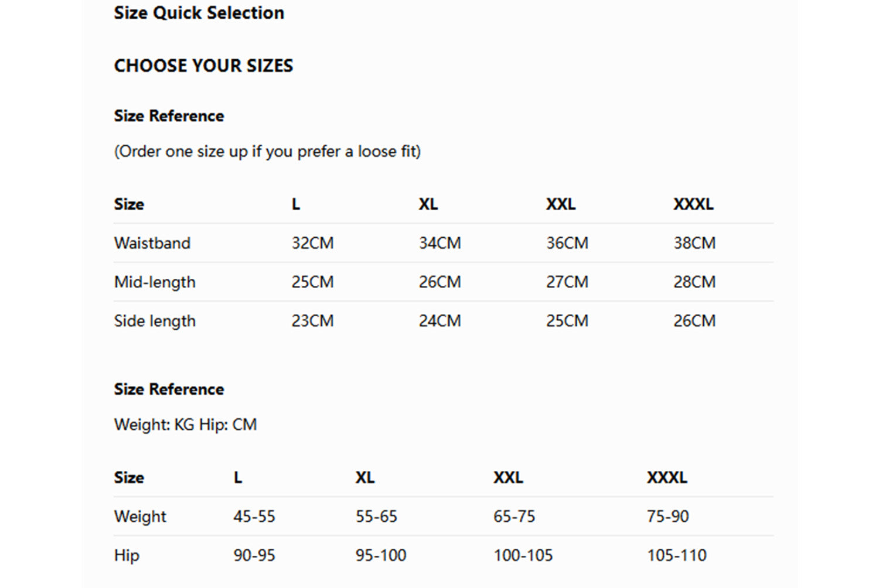Select the XL column header in first table
Image resolution: width=879 pixels, height=588 pixels.
[x=428, y=204]
